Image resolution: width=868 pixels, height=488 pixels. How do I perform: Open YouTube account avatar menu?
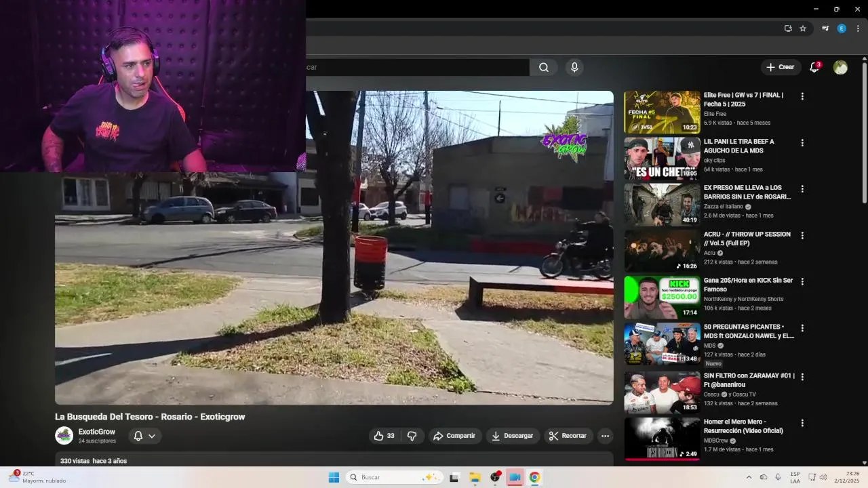pos(840,67)
